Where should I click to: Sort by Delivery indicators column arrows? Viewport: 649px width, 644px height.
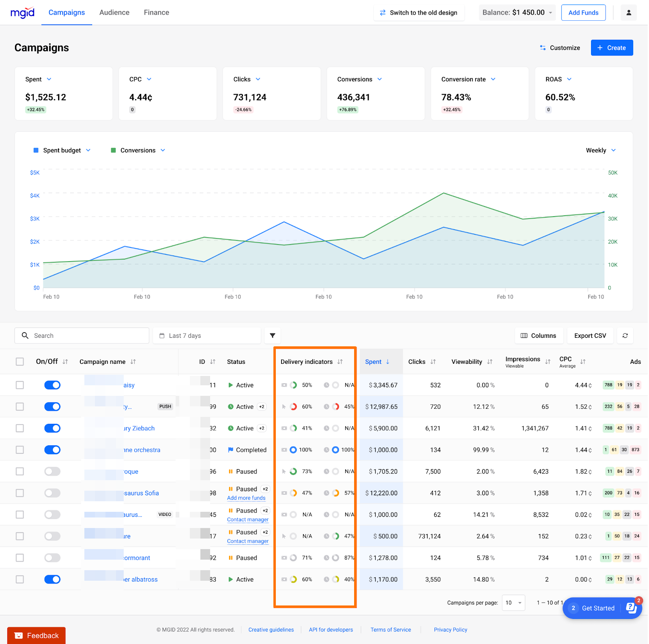(x=340, y=362)
